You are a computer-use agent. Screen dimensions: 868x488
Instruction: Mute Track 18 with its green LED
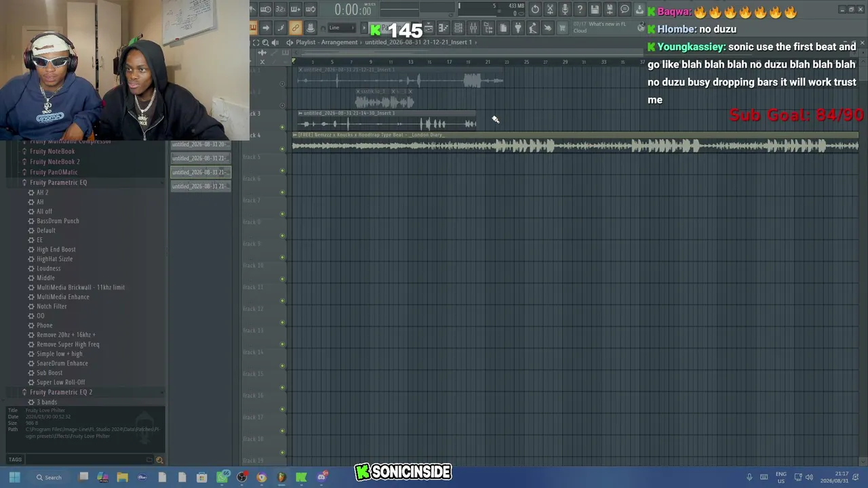coord(283,452)
